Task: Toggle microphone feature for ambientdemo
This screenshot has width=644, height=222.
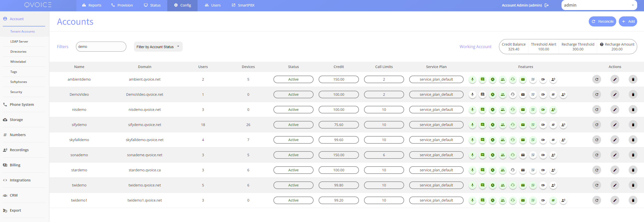Action: (x=472, y=79)
